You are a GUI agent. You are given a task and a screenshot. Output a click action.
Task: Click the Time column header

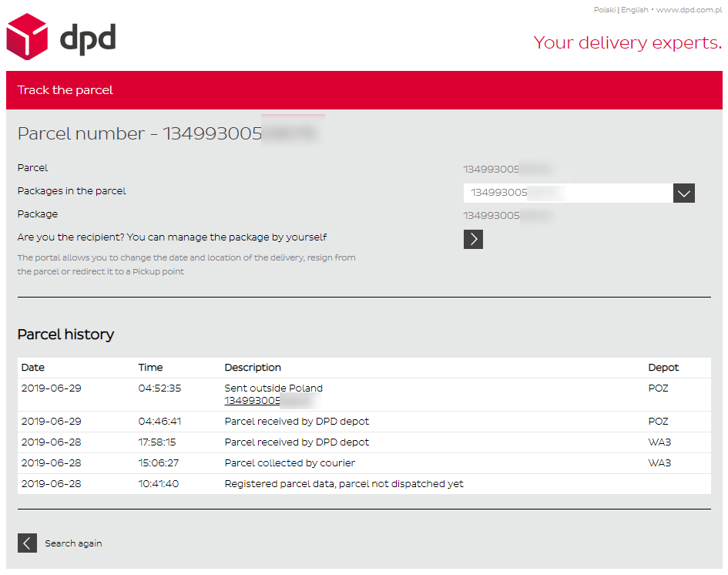coord(150,368)
